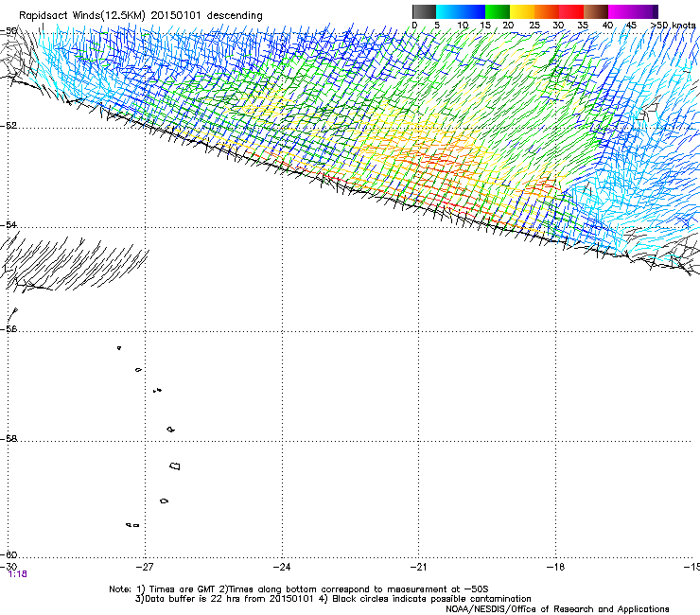The image size is (700, 615).
Task: Click the date '20150101' in the title
Action: tap(176, 16)
